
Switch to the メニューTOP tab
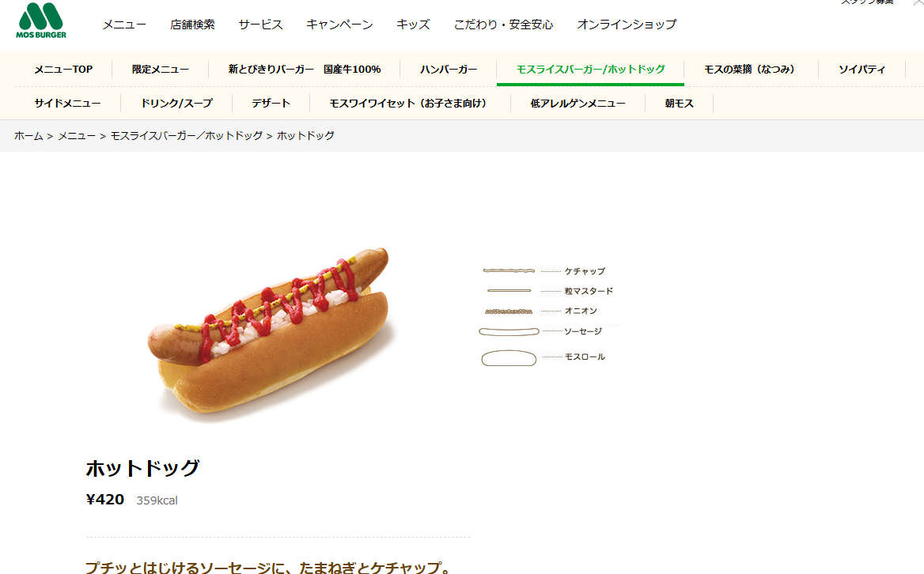(x=63, y=70)
